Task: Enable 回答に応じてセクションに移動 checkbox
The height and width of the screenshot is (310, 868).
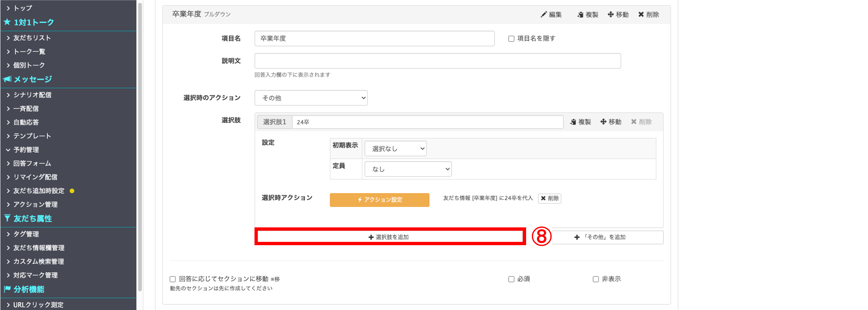Action: [x=173, y=279]
